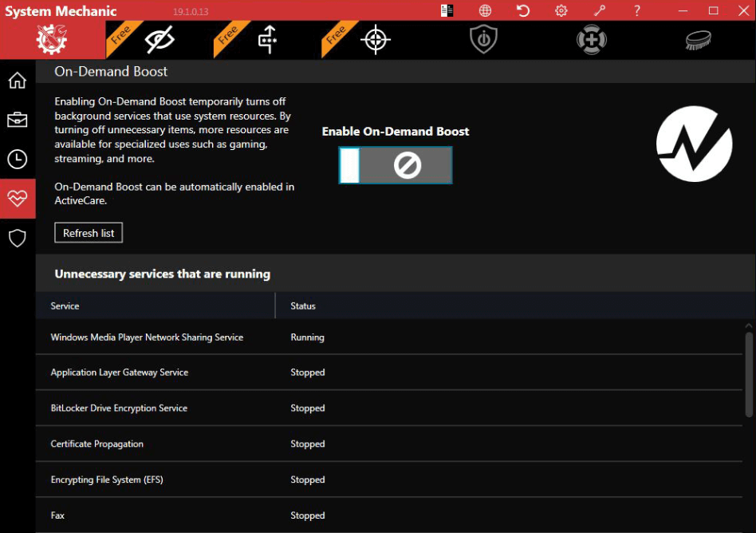Open the free signpost tool icon
This screenshot has height=533, width=756.
click(x=268, y=40)
